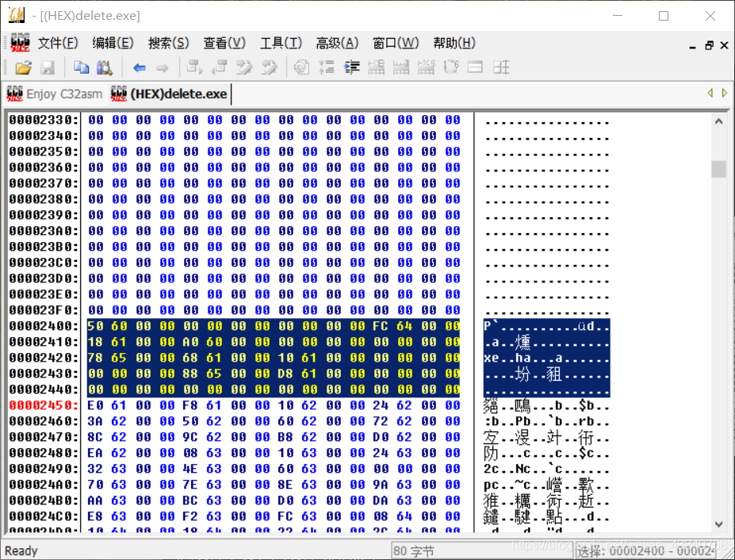Go back with the blue left arrow

[x=140, y=68]
